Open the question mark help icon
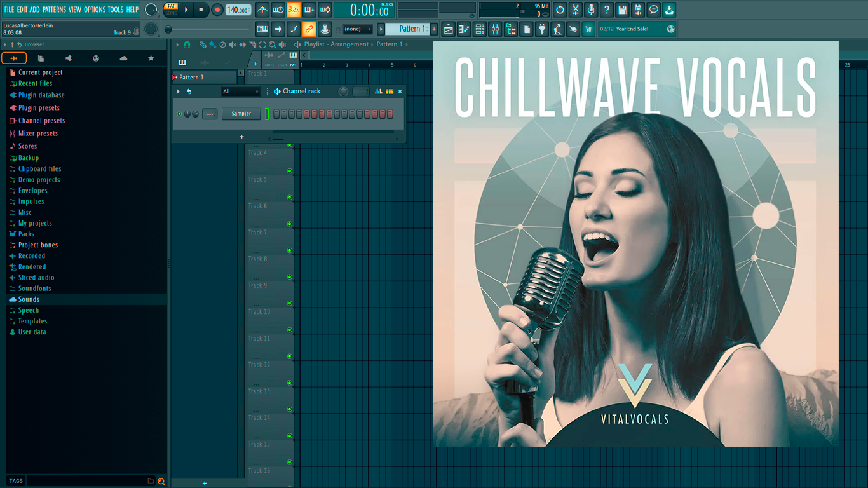The image size is (868, 488). pyautogui.click(x=607, y=10)
